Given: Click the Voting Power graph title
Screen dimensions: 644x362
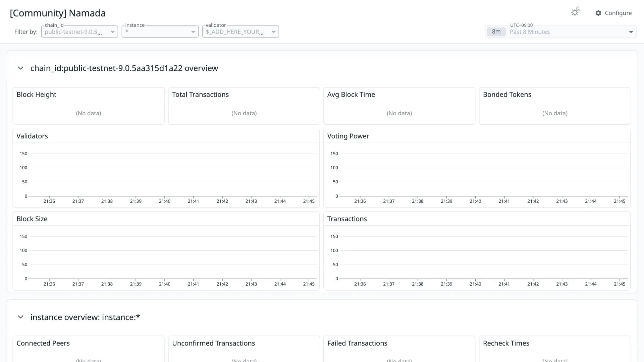Looking at the screenshot, I should (348, 136).
